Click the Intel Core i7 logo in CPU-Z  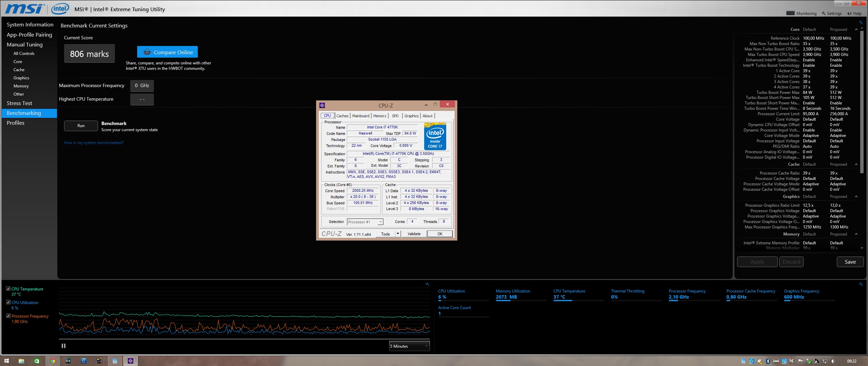pos(435,136)
